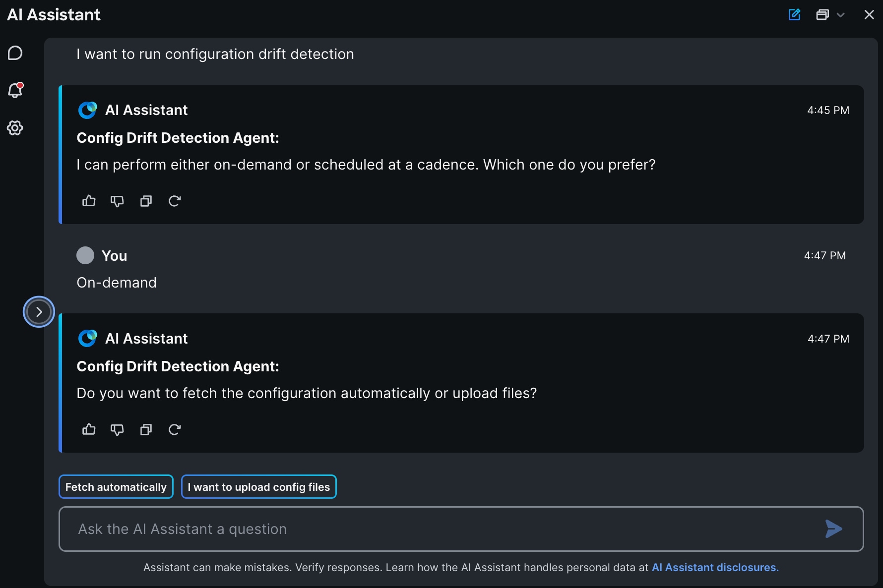Regenerate the fetch configuration reply
This screenshot has height=588, width=883.
point(175,429)
